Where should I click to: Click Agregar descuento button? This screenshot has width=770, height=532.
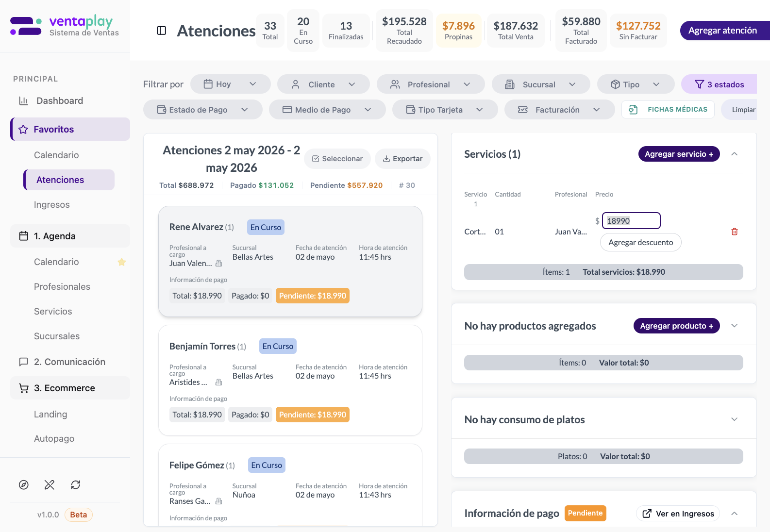click(641, 242)
